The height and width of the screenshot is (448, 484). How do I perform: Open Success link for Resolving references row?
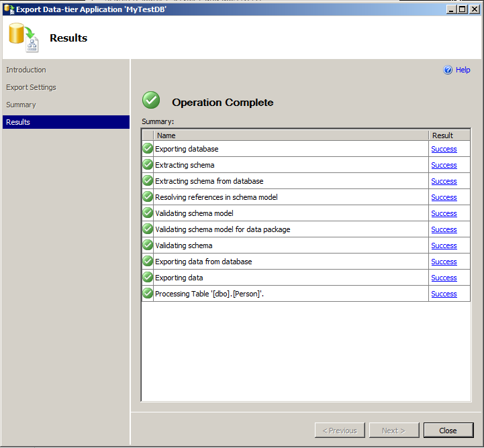point(444,197)
